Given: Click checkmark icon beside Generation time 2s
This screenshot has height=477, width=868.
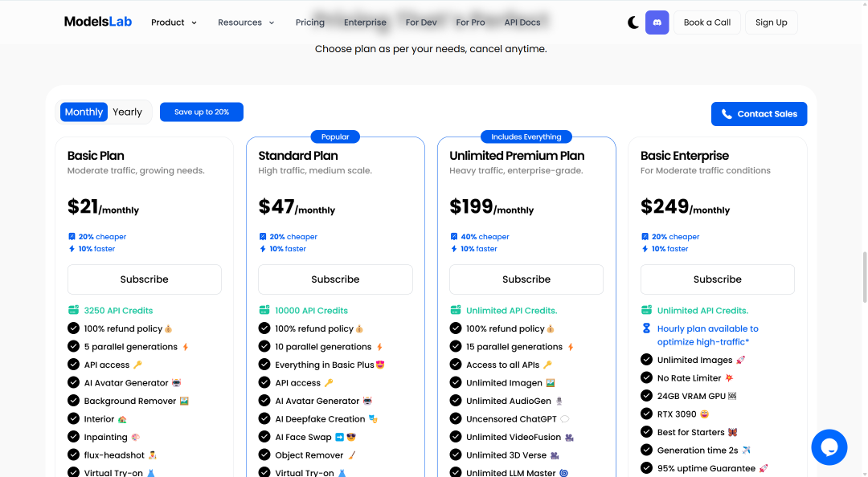Looking at the screenshot, I should click(x=646, y=450).
